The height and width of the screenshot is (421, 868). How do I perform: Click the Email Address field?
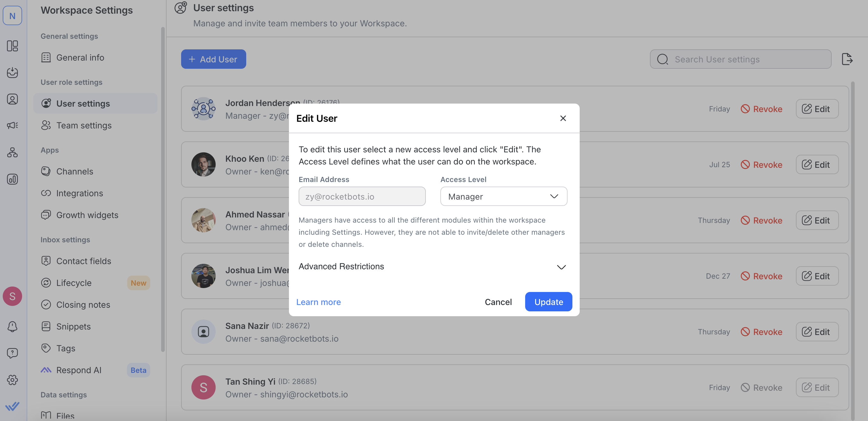[362, 196]
